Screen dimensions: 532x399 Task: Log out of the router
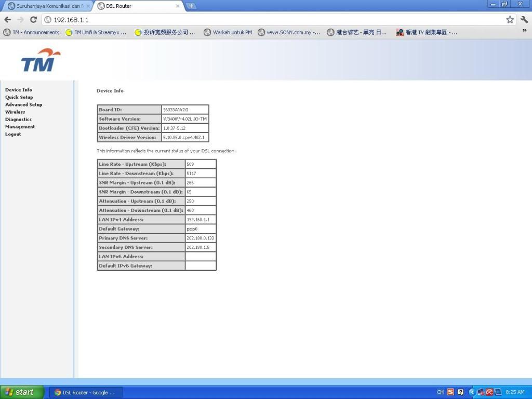tap(13, 134)
